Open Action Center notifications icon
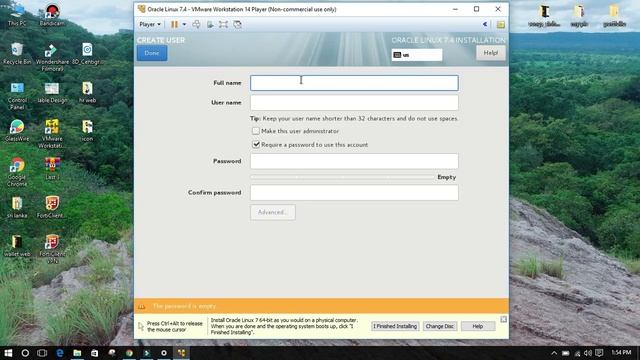This screenshot has height=360, width=640. (x=599, y=353)
